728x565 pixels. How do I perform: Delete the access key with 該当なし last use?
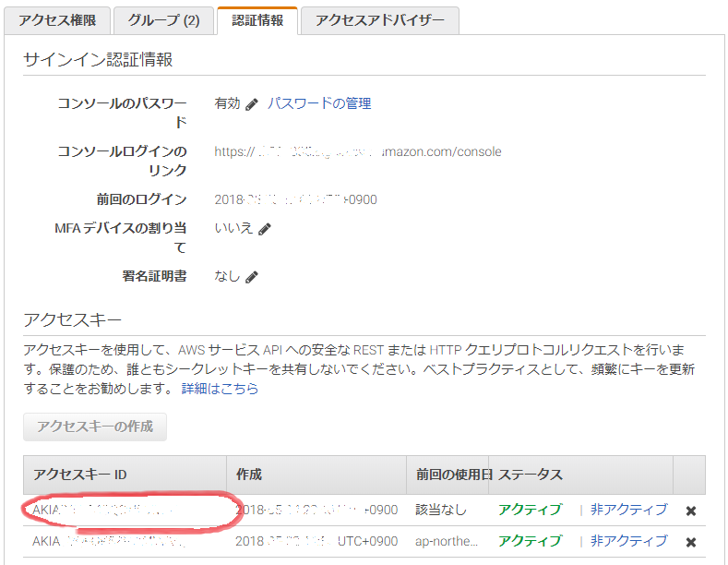click(691, 511)
